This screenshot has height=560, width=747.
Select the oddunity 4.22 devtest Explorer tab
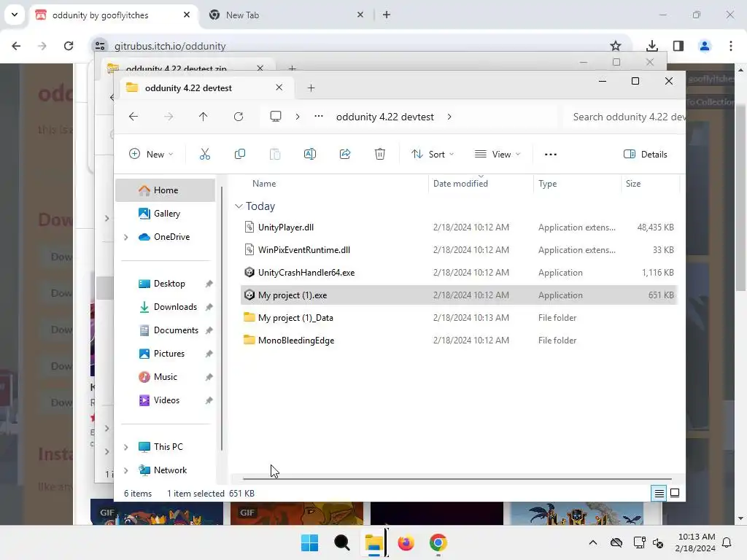pos(206,88)
